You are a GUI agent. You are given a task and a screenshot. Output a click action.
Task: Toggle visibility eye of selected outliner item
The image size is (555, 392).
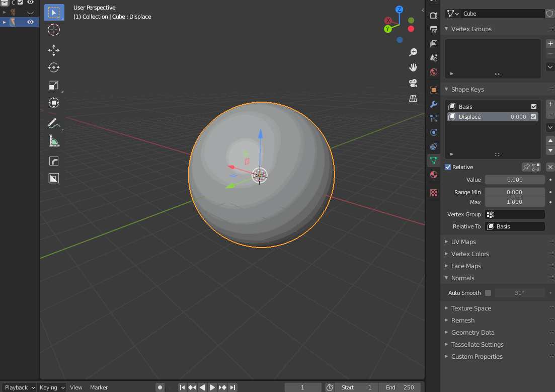[x=30, y=22]
